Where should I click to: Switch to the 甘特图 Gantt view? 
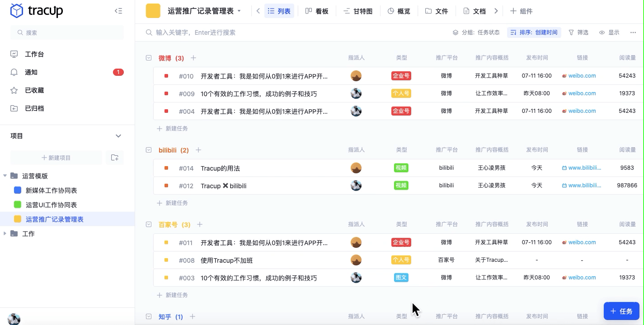point(358,11)
